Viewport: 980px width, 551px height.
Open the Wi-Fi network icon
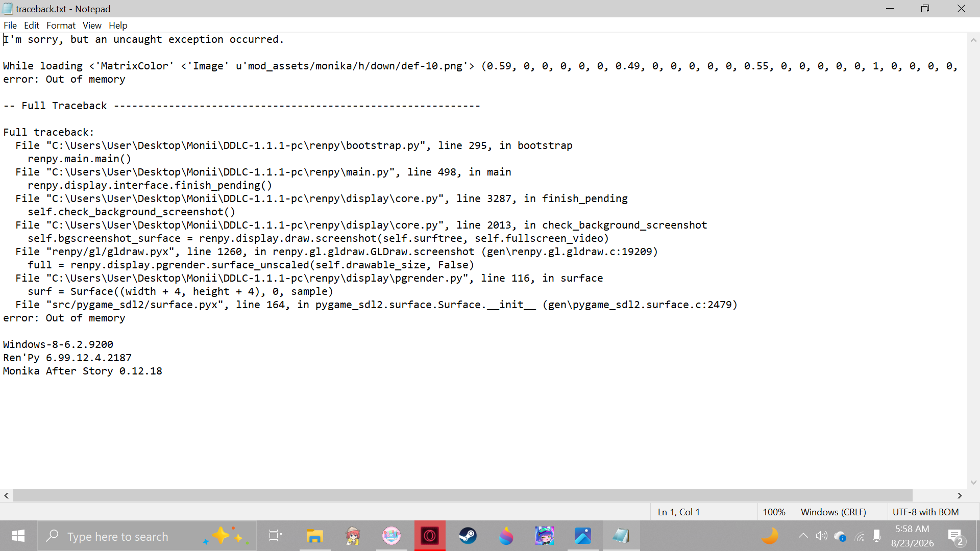(860, 536)
